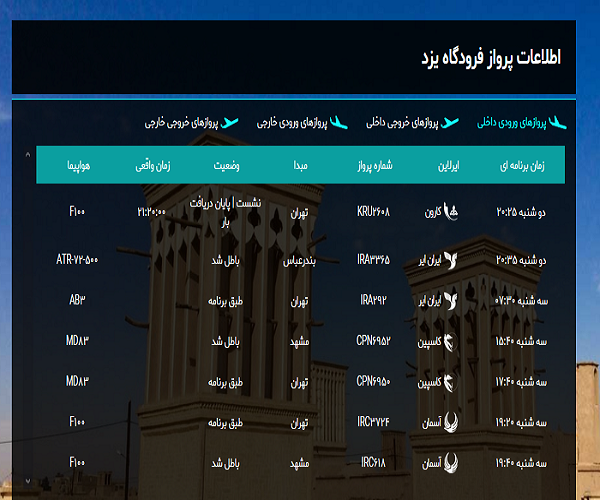The width and height of the screenshot is (600, 500).
Task: Click Caspian logo in CPN6952 row
Action: (x=451, y=342)
